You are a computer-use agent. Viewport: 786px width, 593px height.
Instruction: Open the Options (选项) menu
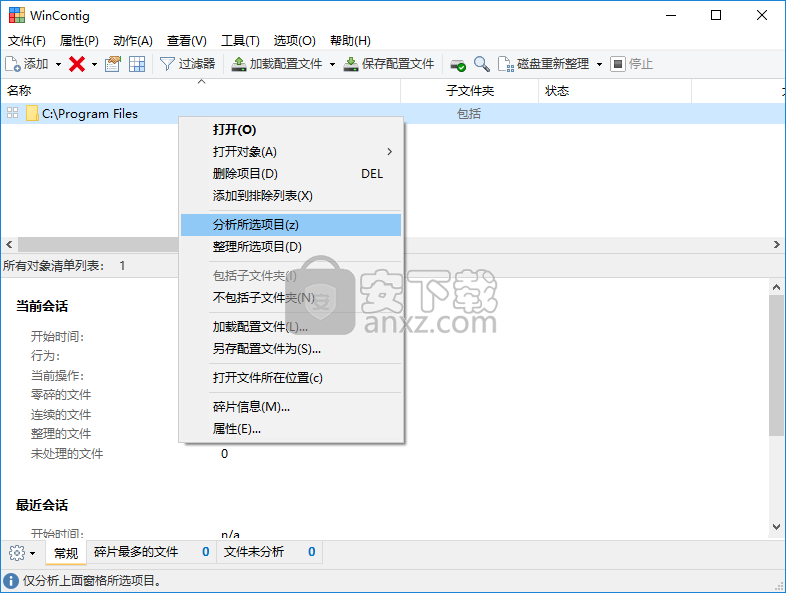click(294, 41)
